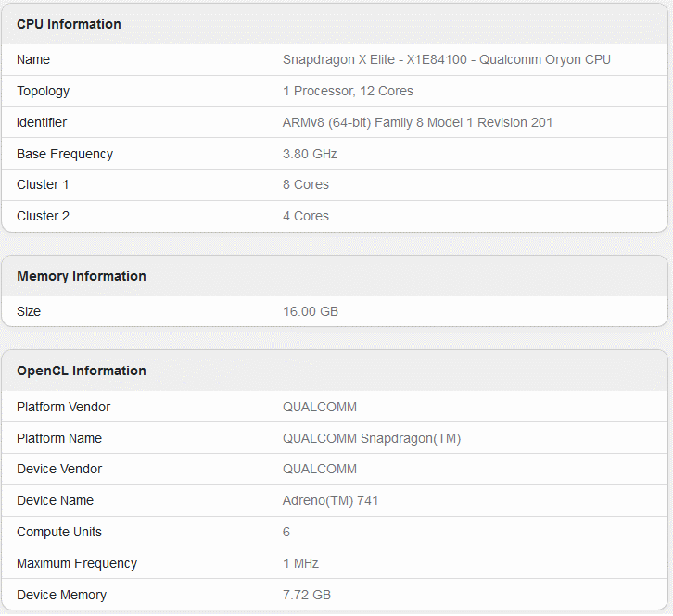Select the Name row label in CPU Information
The image size is (673, 616).
pos(33,59)
